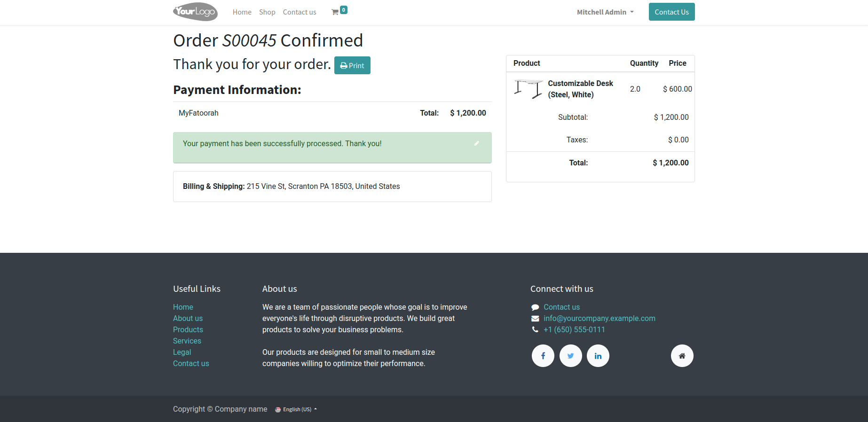Click the pencil edit icon in payment message

(476, 143)
